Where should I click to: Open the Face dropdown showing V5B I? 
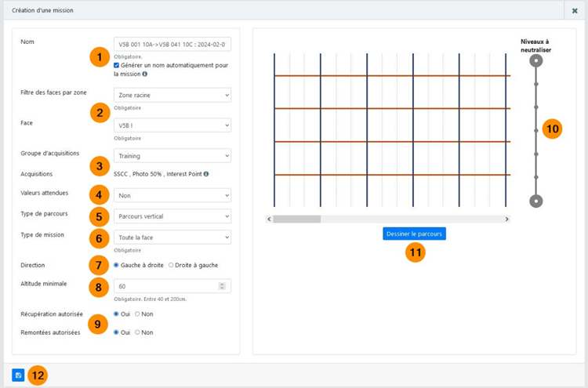(x=172, y=125)
